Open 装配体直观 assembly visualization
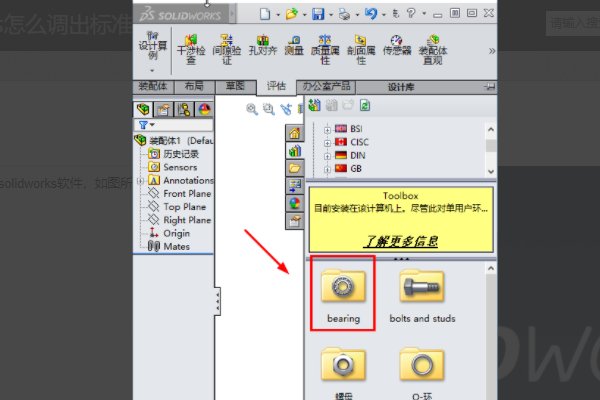Viewport: 600px width, 400px height. tap(433, 49)
